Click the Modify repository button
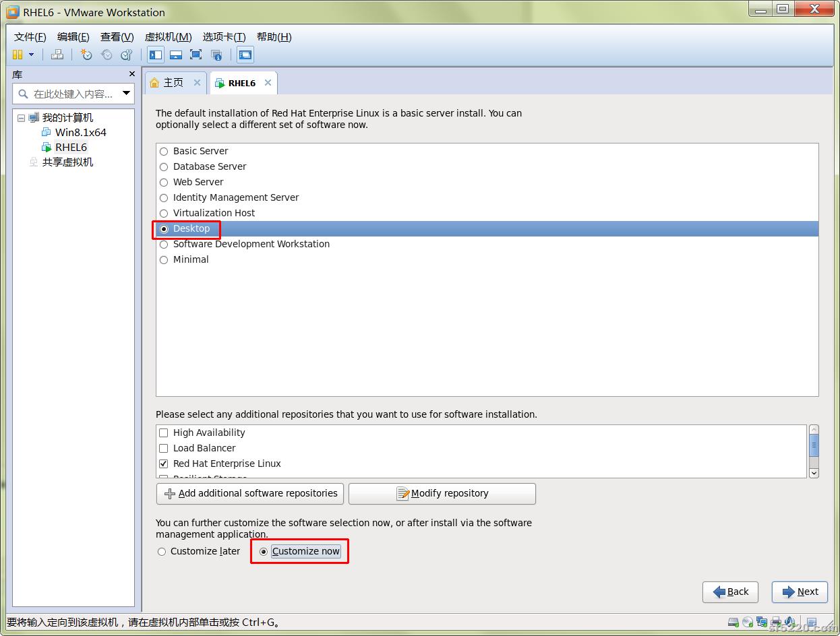 (x=442, y=494)
